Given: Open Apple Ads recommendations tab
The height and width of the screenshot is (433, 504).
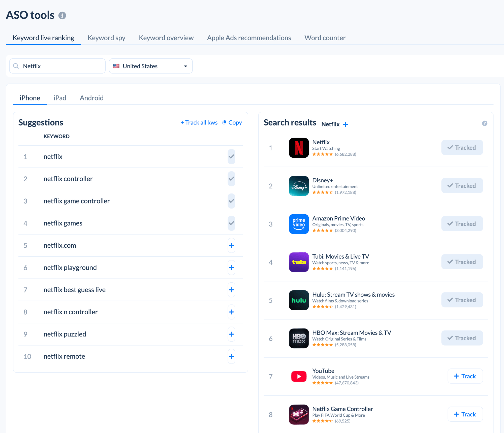Looking at the screenshot, I should coord(249,38).
